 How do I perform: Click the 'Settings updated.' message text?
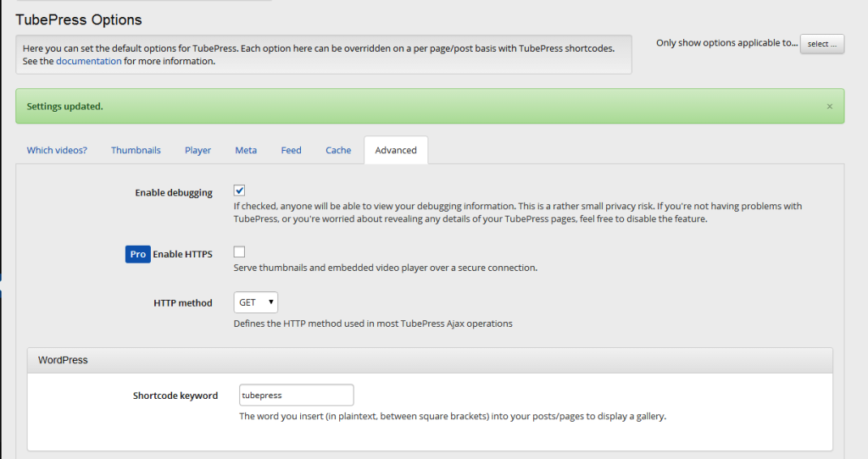coord(64,107)
